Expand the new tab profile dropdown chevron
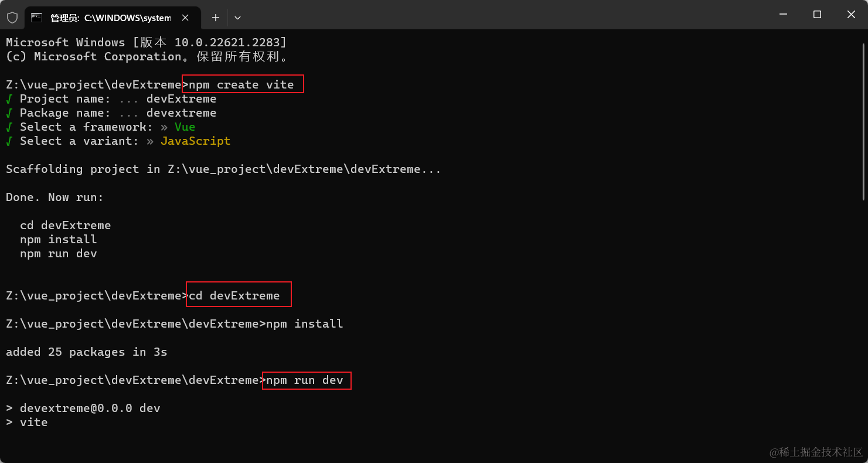The image size is (868, 463). [x=237, y=18]
